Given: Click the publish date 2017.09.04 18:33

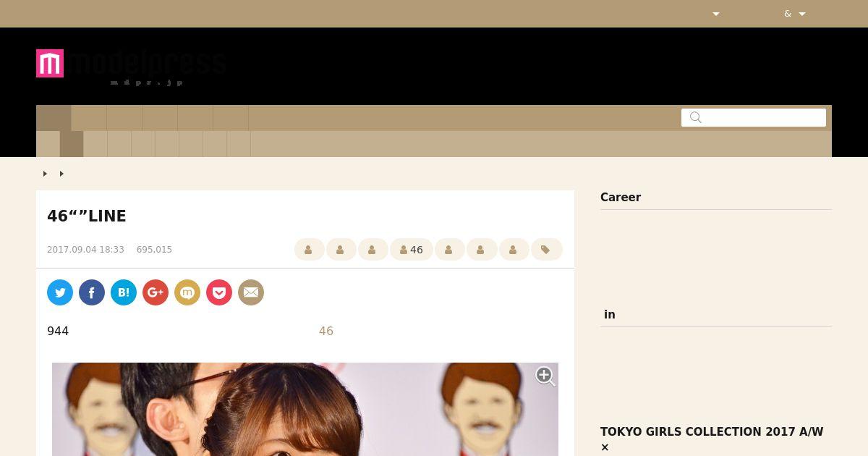Looking at the screenshot, I should pyautogui.click(x=85, y=250).
